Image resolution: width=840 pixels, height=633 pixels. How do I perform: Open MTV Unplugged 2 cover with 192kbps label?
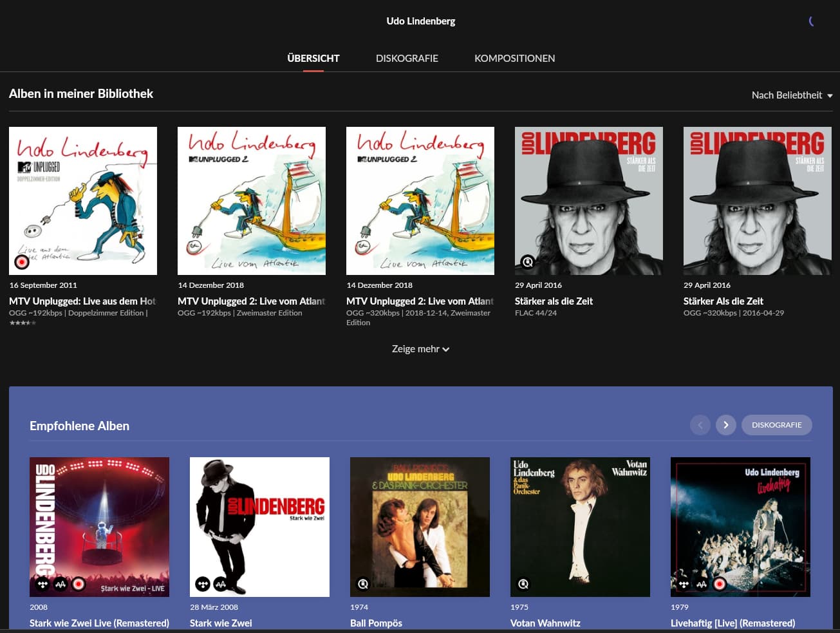coord(252,201)
